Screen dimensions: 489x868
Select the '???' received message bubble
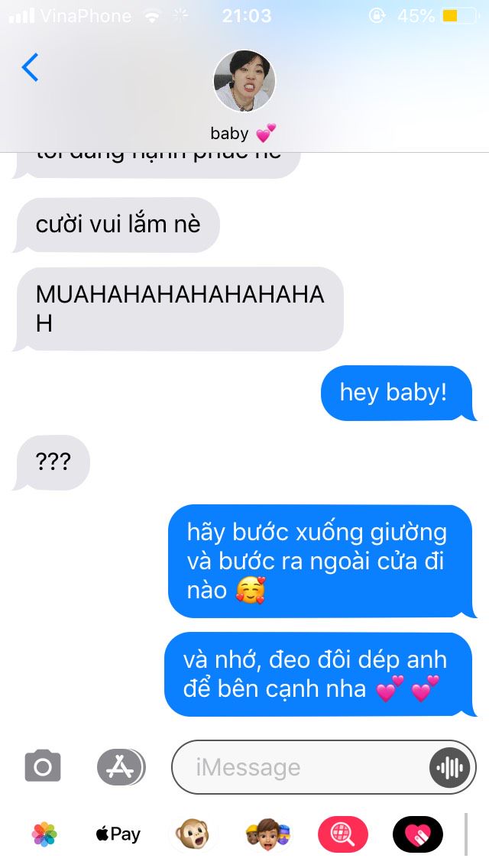click(x=53, y=462)
